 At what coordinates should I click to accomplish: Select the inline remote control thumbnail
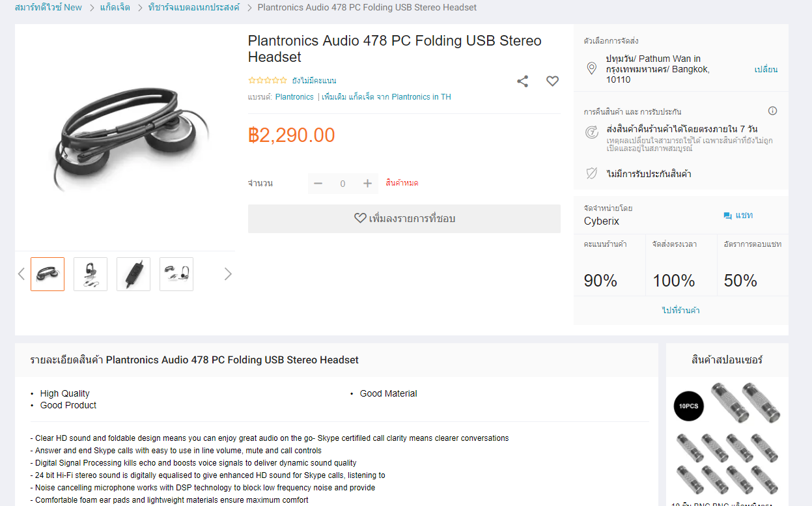click(133, 274)
